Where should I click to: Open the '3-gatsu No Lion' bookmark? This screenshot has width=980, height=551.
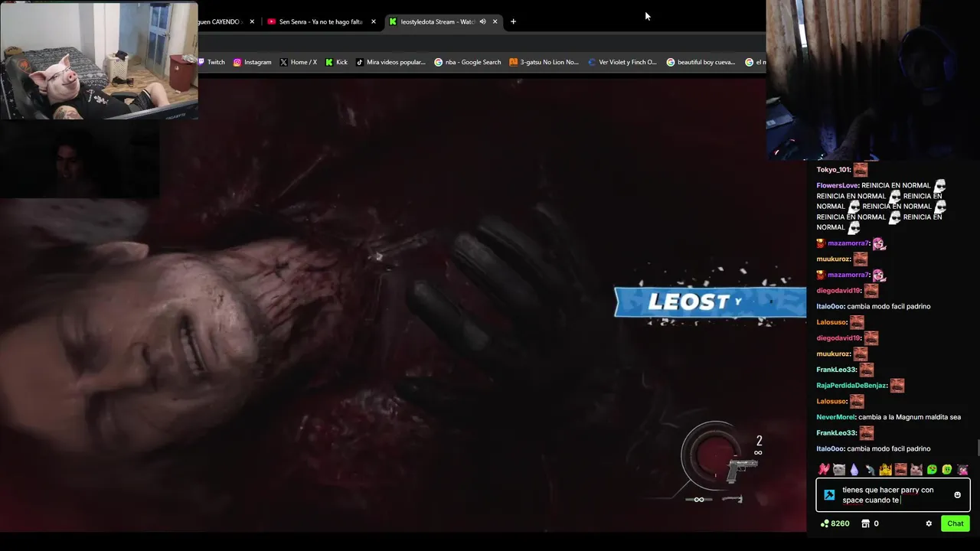[544, 62]
